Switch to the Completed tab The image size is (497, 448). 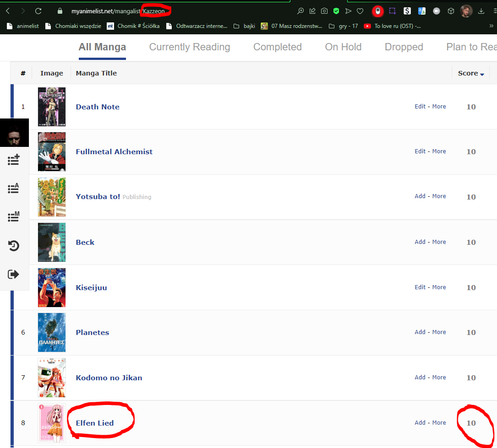coord(277,47)
